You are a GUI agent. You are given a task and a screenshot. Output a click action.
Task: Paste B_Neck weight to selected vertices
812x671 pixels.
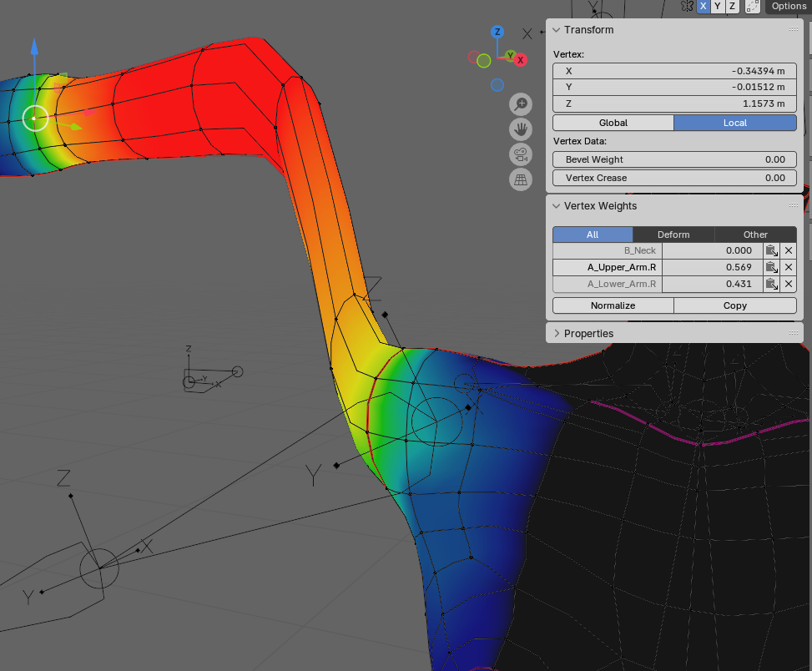pyautogui.click(x=772, y=250)
